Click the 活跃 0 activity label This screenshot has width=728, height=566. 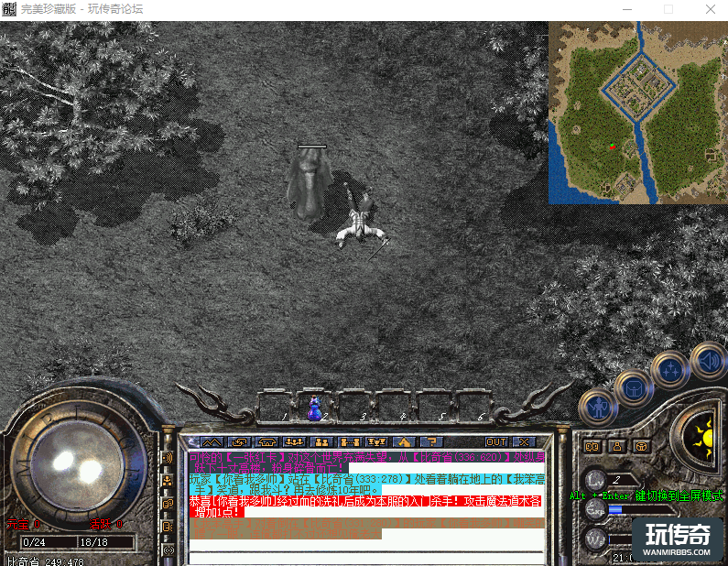click(106, 524)
